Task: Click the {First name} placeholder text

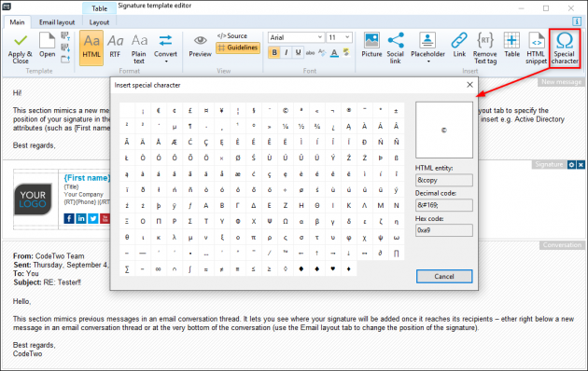Action: [87, 178]
